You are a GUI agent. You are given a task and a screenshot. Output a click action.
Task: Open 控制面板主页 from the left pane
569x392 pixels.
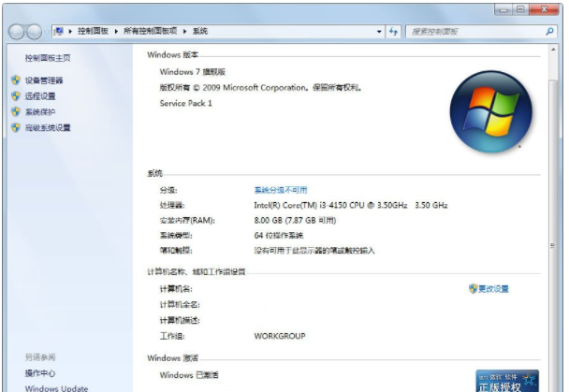[x=48, y=58]
